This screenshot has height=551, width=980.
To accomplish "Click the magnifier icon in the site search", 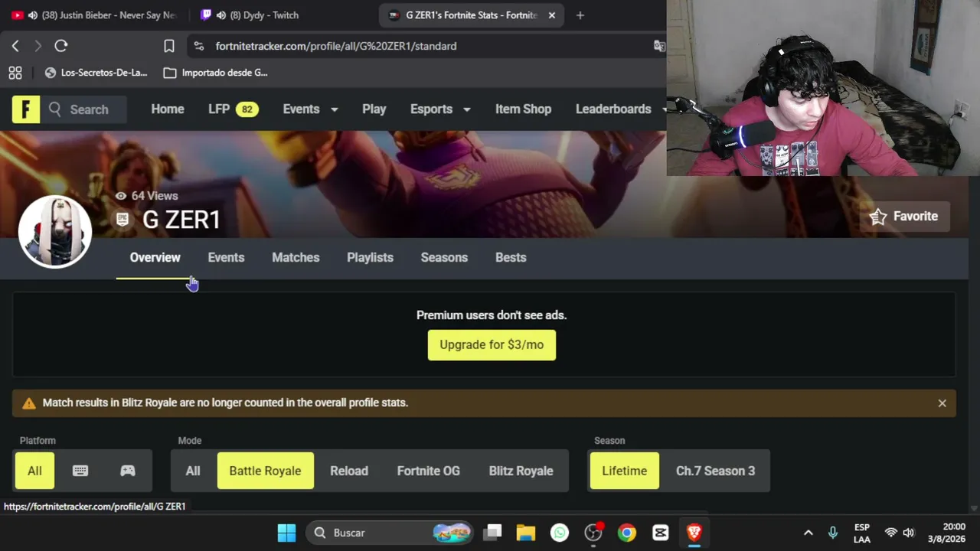I will click(x=55, y=109).
